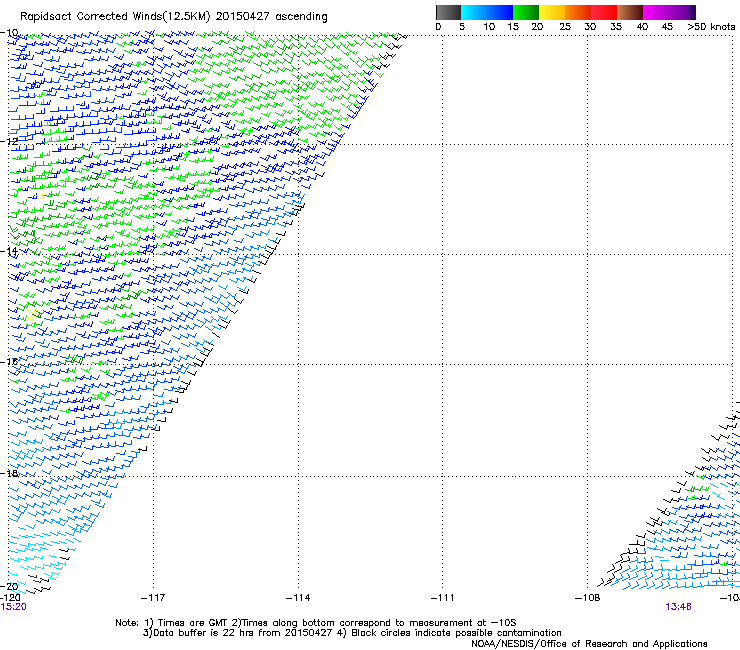The image size is (740, 650).
Task: Click the purple 15:20 swath time label
Action: [13, 607]
